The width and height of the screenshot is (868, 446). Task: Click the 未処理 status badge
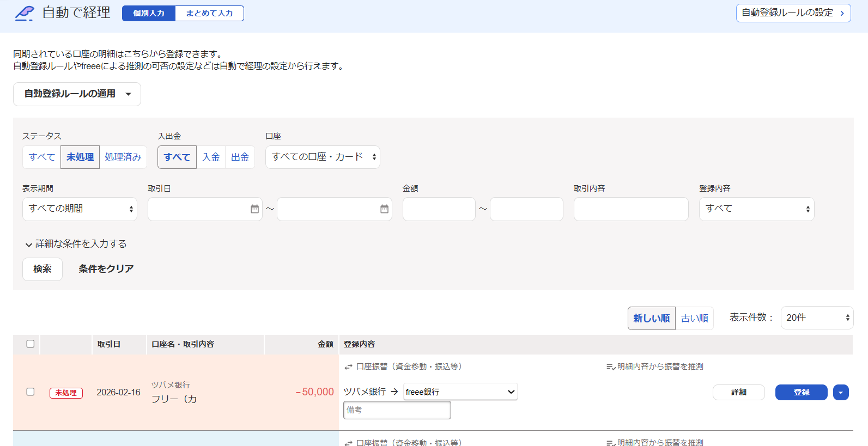point(66,393)
